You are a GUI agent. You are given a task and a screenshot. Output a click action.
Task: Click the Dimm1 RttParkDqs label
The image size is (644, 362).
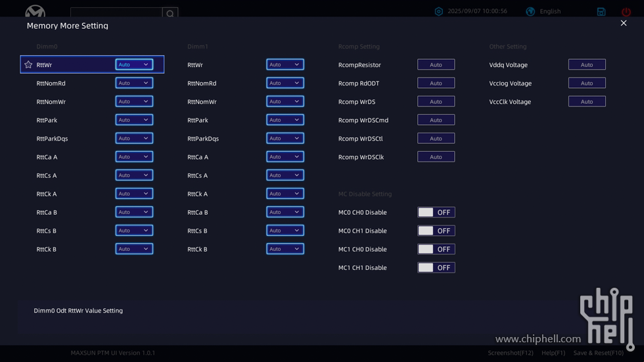pos(203,139)
